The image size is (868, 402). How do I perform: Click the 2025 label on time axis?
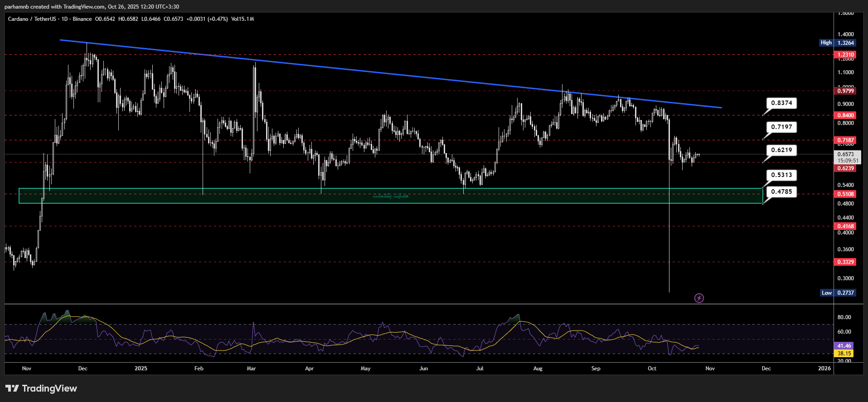[141, 368]
